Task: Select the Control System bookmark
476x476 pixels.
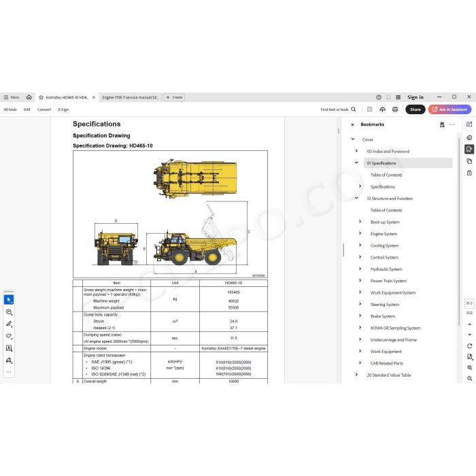Action: coord(384,258)
